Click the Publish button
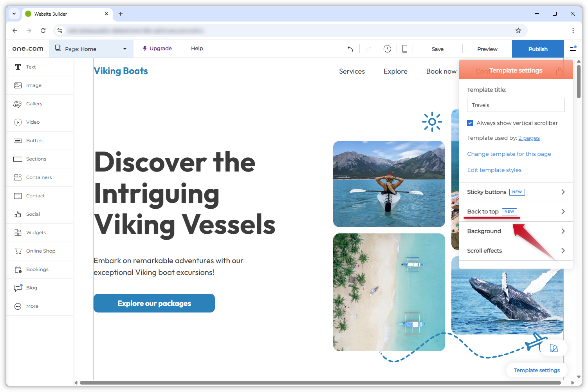The width and height of the screenshot is (588, 392). (x=537, y=49)
